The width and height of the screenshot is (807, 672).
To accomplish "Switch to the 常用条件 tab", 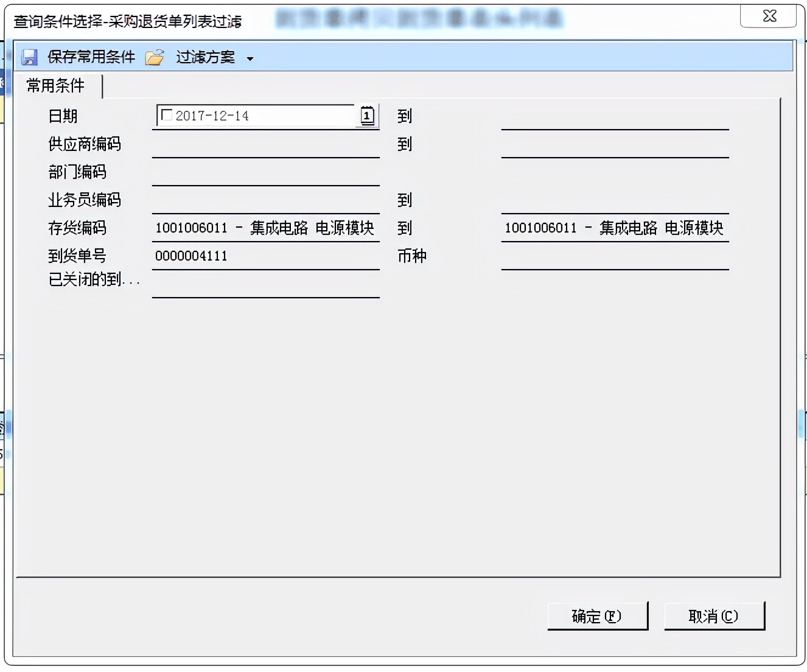I will 57,86.
